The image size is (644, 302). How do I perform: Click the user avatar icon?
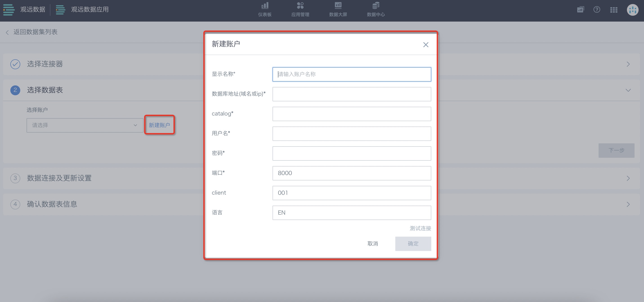[x=633, y=10]
